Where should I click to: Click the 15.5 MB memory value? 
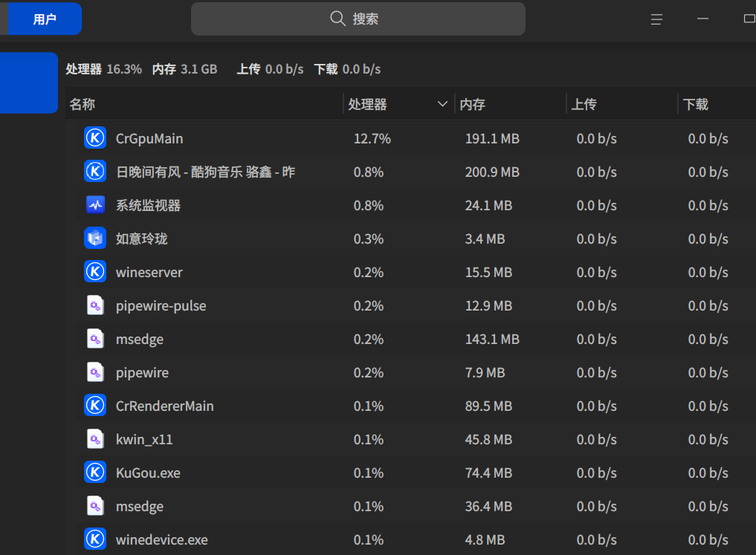click(488, 273)
